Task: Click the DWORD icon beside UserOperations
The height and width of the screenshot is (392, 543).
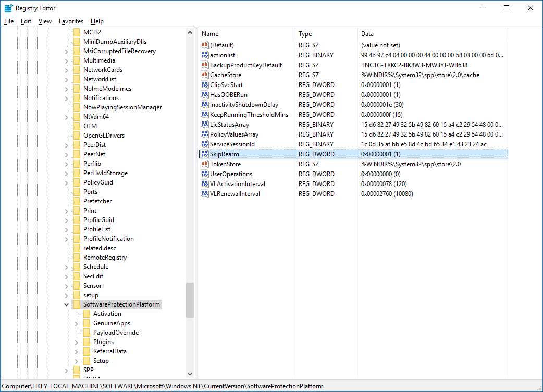Action: click(205, 174)
